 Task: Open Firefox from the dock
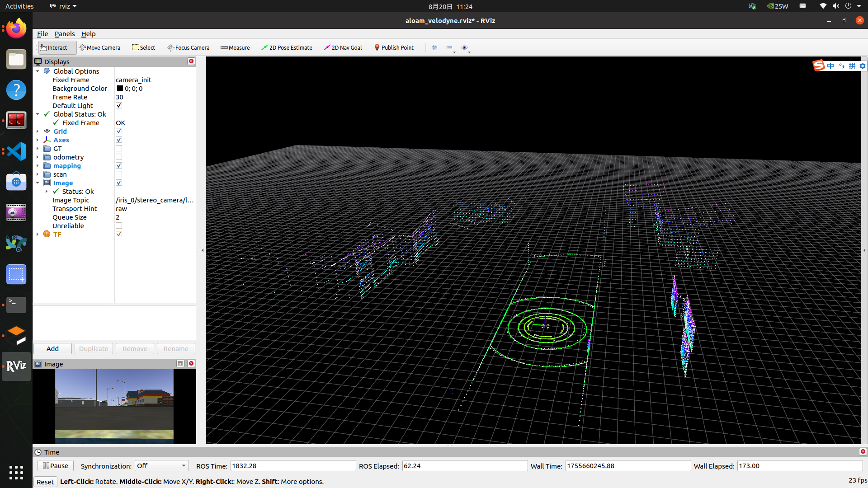16,28
